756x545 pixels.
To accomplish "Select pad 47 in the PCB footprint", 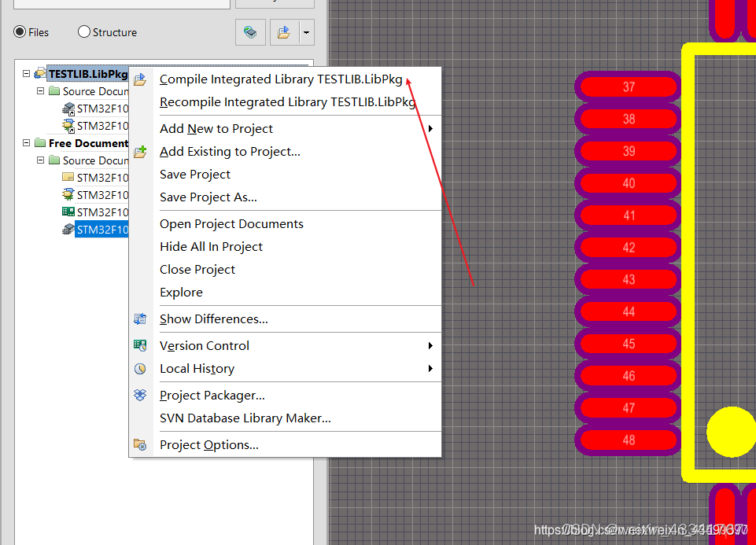I will coord(629,408).
